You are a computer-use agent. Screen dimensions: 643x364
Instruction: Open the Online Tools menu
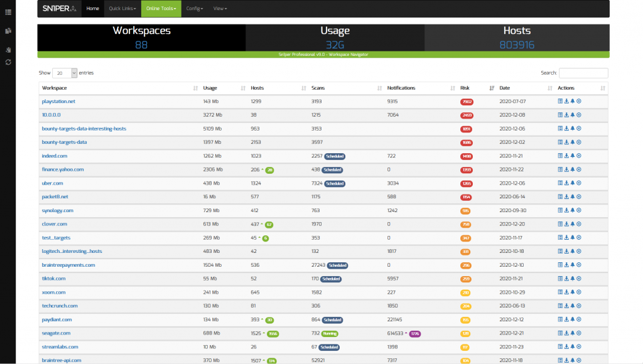coord(161,9)
